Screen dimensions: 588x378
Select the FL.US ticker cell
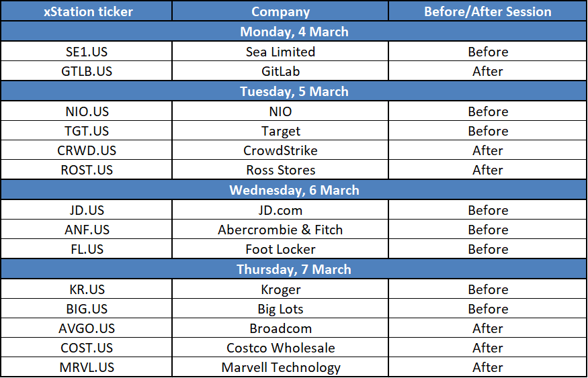coord(86,248)
